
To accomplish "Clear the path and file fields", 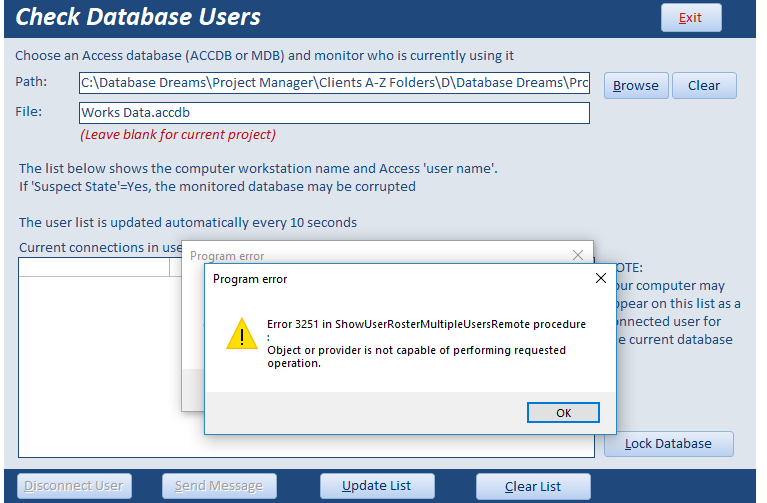I will pos(704,86).
